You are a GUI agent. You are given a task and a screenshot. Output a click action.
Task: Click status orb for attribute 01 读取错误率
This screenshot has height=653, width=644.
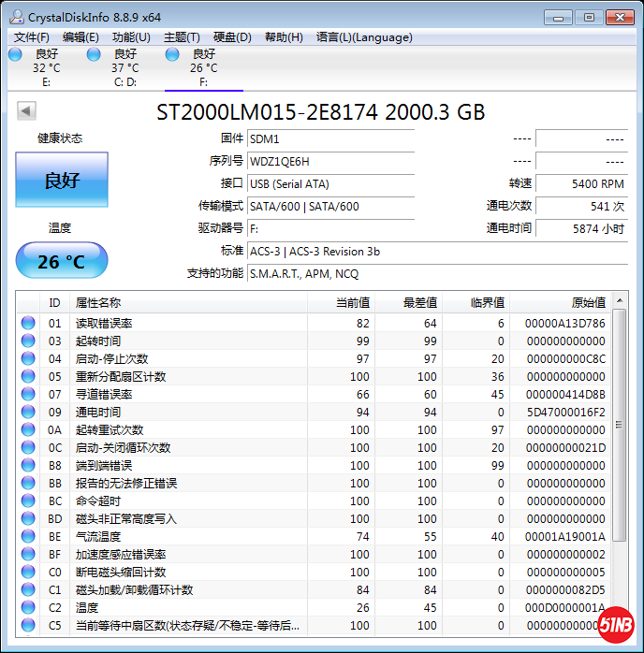point(28,323)
